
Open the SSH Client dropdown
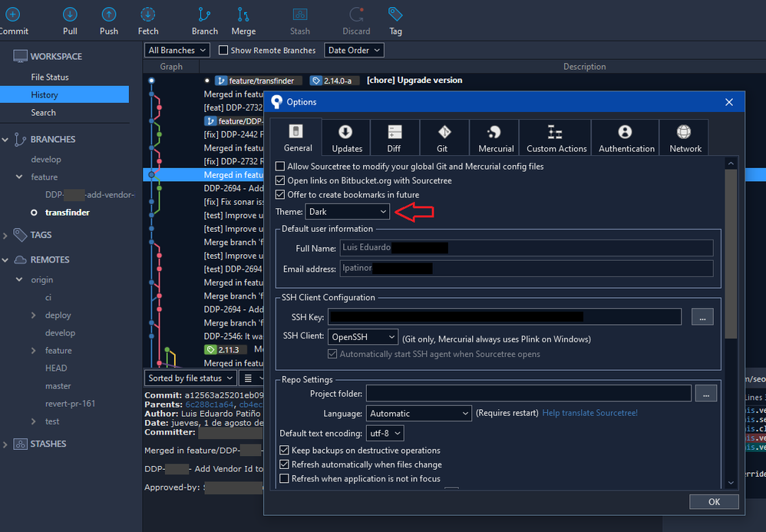(363, 337)
